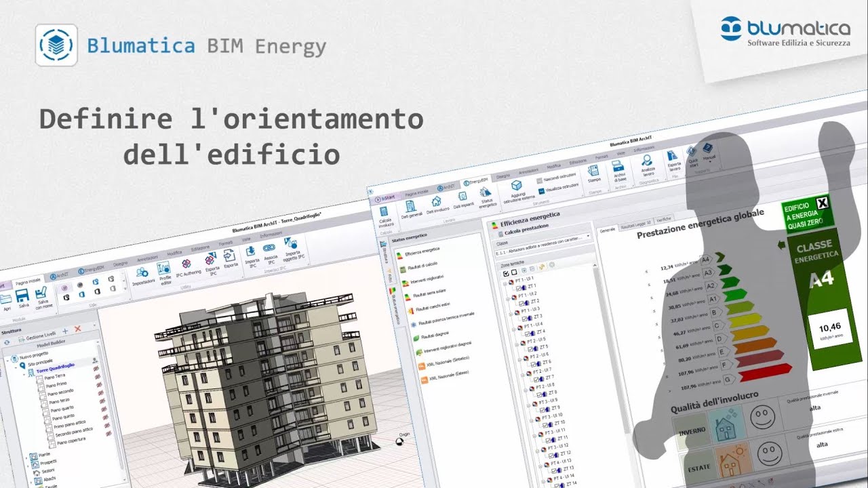Click Associa IFC icon
This screenshot has height=488, width=868.
point(269,247)
